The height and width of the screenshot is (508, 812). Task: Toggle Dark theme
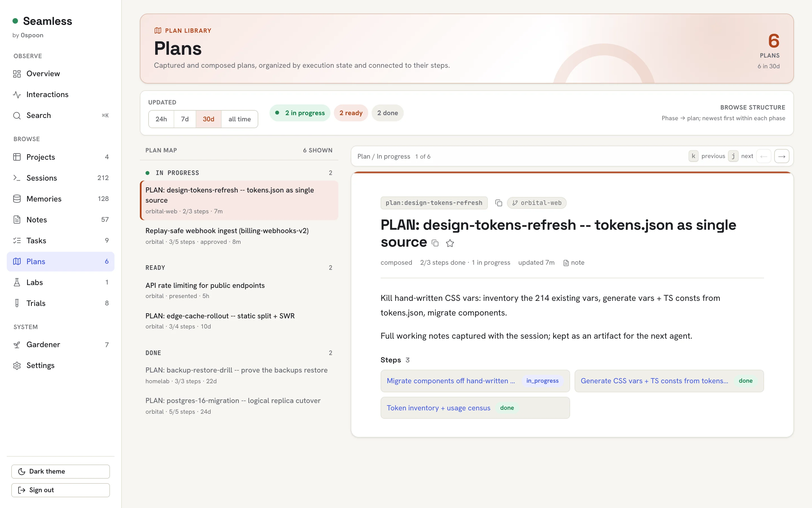tap(60, 471)
